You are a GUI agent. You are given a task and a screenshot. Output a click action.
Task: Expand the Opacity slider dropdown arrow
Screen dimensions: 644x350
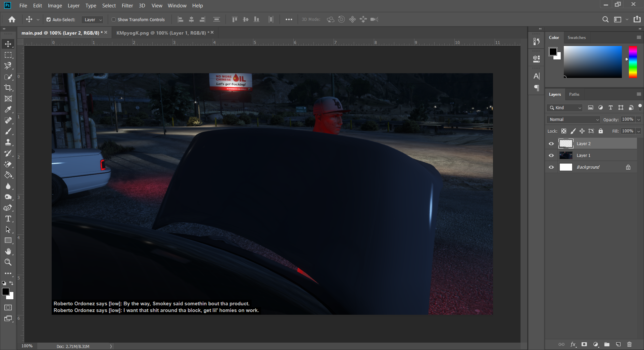click(x=639, y=120)
